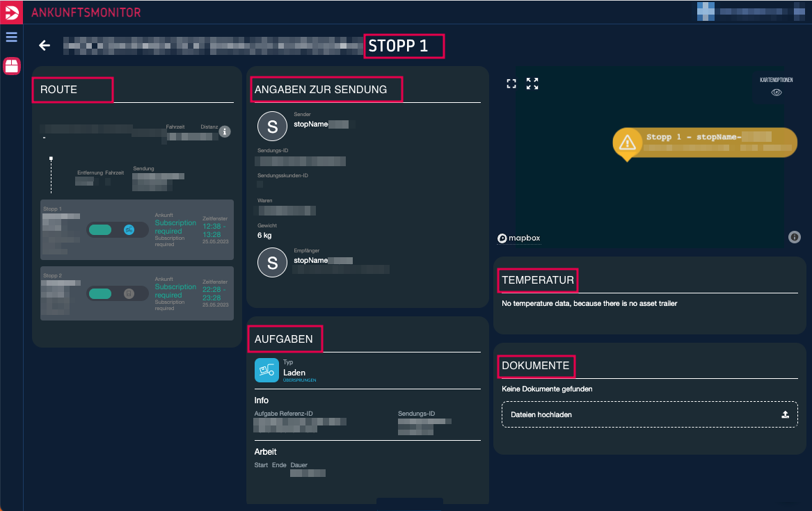Toggle Kartenoptionen eye icon
The width and height of the screenshot is (812, 511).
click(x=777, y=92)
